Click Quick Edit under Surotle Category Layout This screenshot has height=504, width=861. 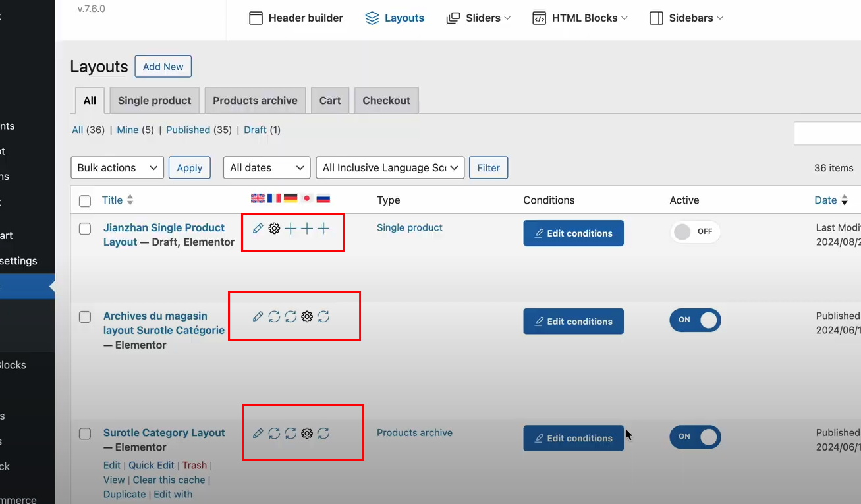click(x=152, y=465)
